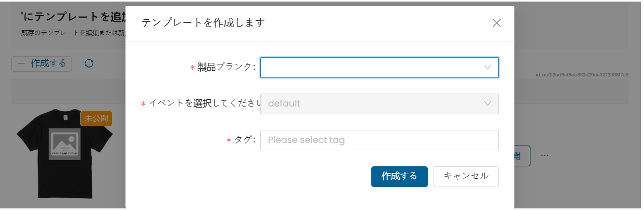The width and height of the screenshot is (644, 211).
Task: Click the refresh icon beside 作成する
Action: pos(89,63)
